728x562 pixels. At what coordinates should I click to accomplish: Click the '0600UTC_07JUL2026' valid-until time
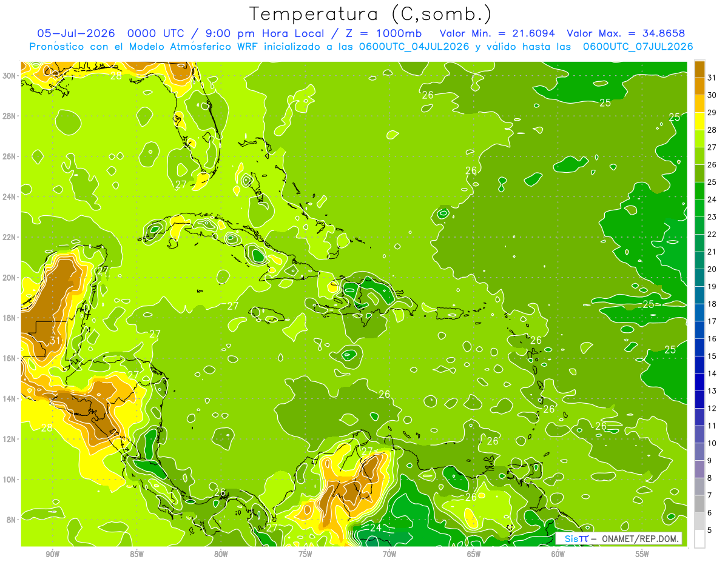pos(638,46)
